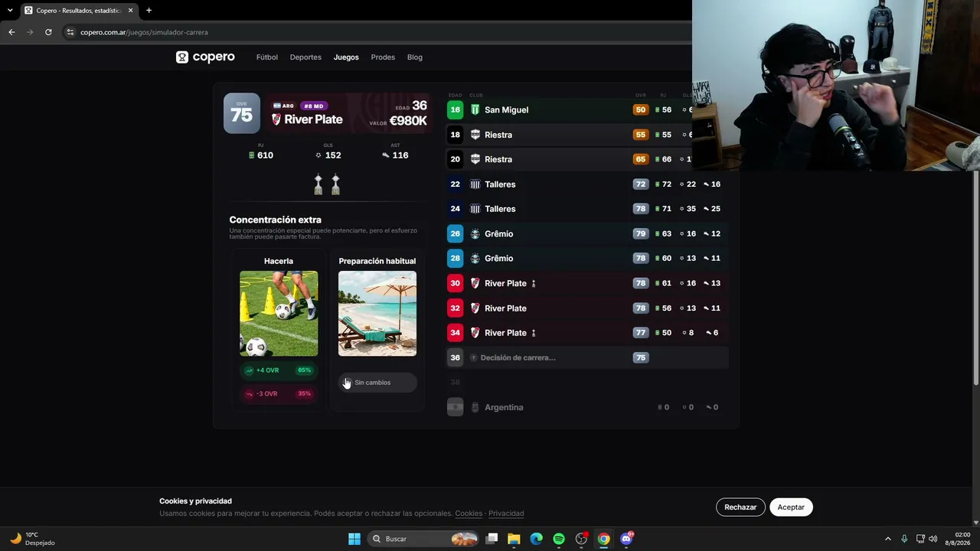Click the taskbar Buscar search box
Screen dimensions: 980x551
(x=423, y=539)
